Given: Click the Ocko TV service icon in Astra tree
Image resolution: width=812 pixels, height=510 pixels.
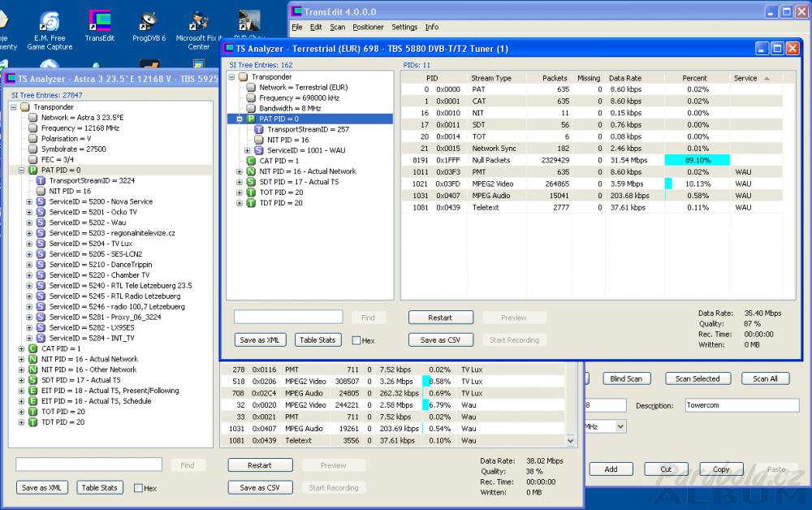Looking at the screenshot, I should pyautogui.click(x=41, y=212).
